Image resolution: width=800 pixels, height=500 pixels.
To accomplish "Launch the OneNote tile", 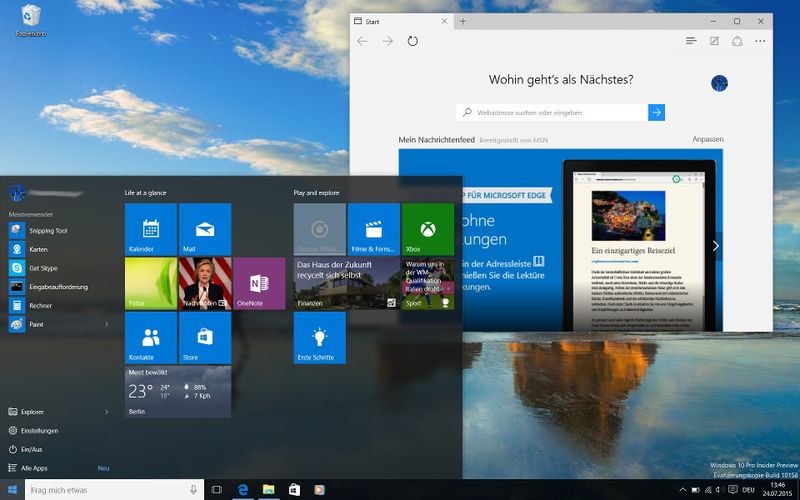I will [x=259, y=283].
